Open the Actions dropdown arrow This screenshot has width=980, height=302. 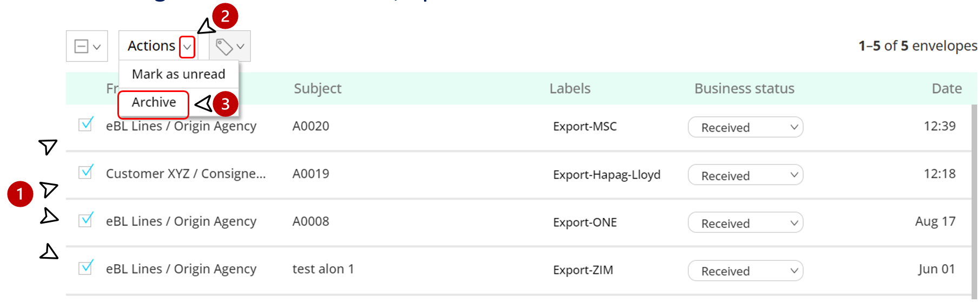tap(187, 47)
